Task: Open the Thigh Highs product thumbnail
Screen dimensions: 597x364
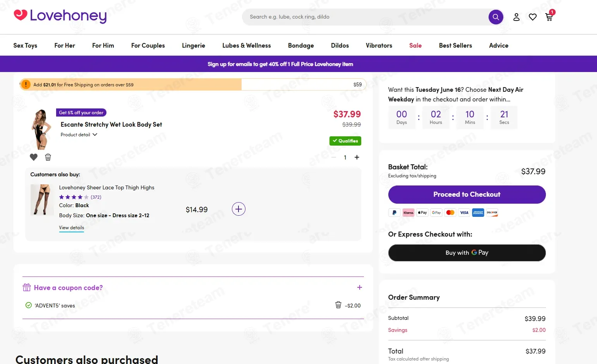Action: coord(42,200)
